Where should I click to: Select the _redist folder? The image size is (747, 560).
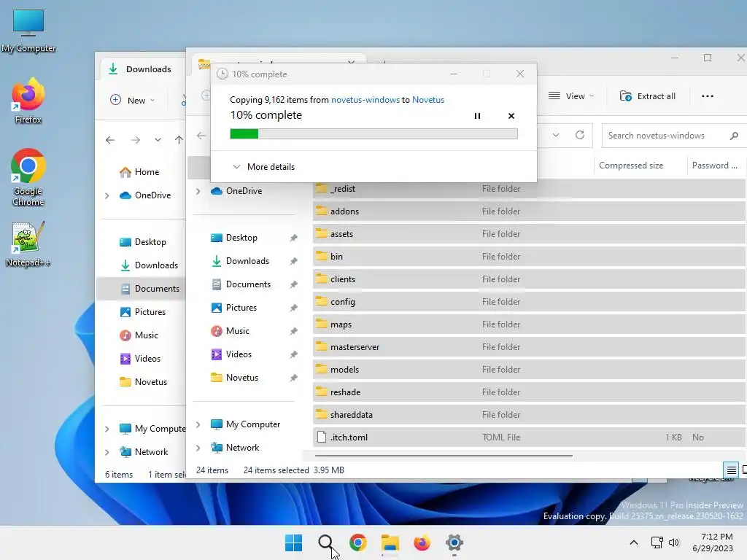pyautogui.click(x=529, y=189)
